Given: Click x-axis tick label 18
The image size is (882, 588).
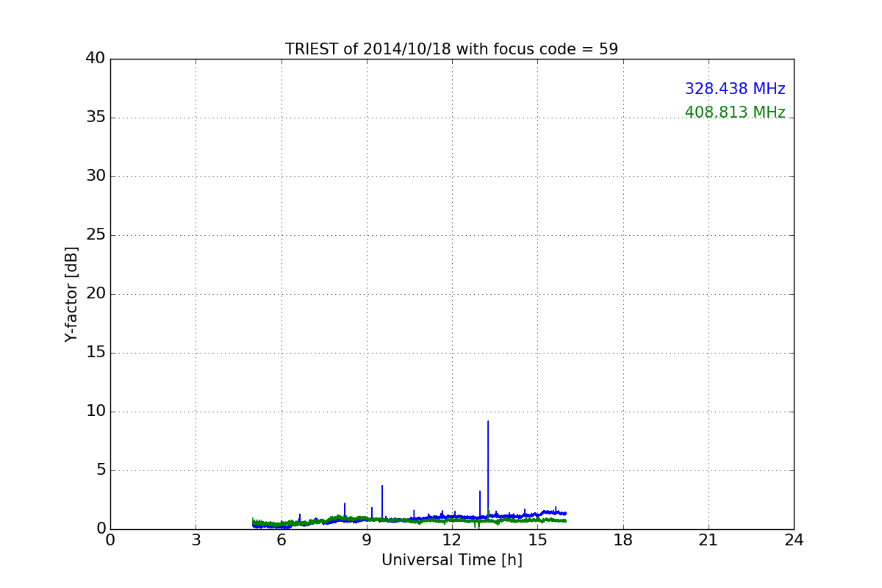Looking at the screenshot, I should pos(623,540).
